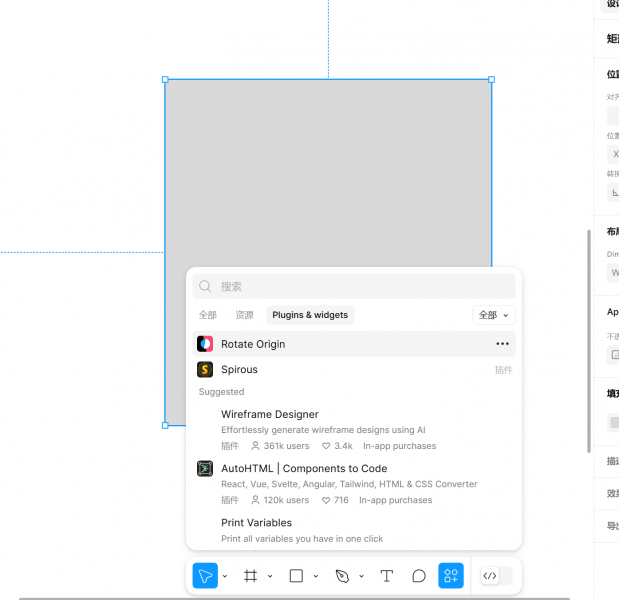
Task: Switch to the 全部 tab
Action: (208, 315)
